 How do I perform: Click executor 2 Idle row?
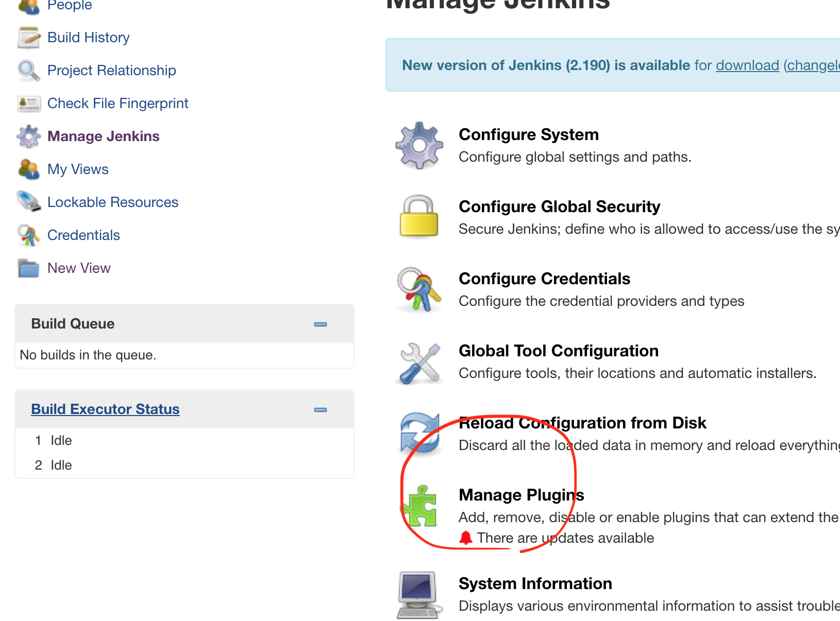[x=184, y=465]
